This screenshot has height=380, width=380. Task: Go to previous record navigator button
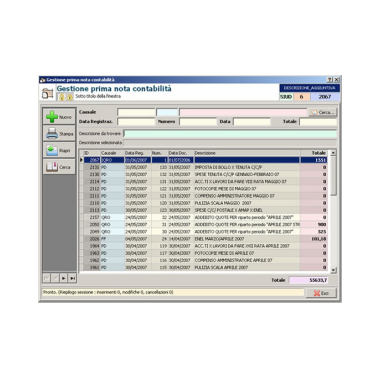[x=55, y=278]
